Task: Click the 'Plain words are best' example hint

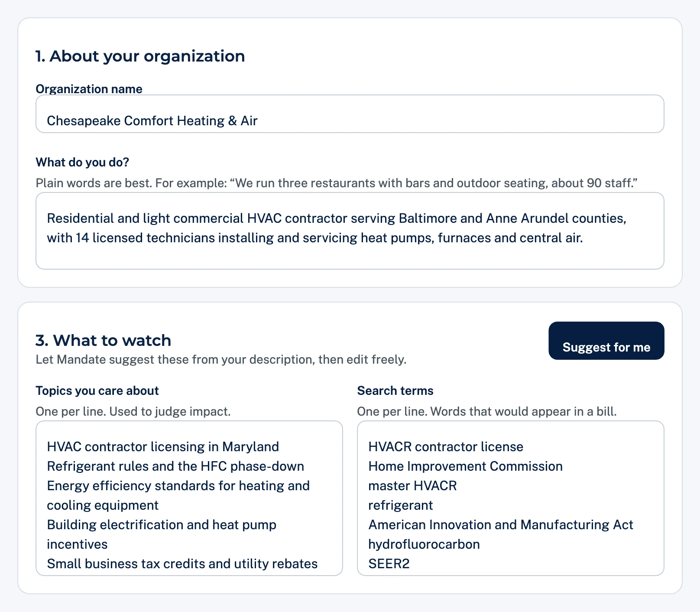Action: 337,183
